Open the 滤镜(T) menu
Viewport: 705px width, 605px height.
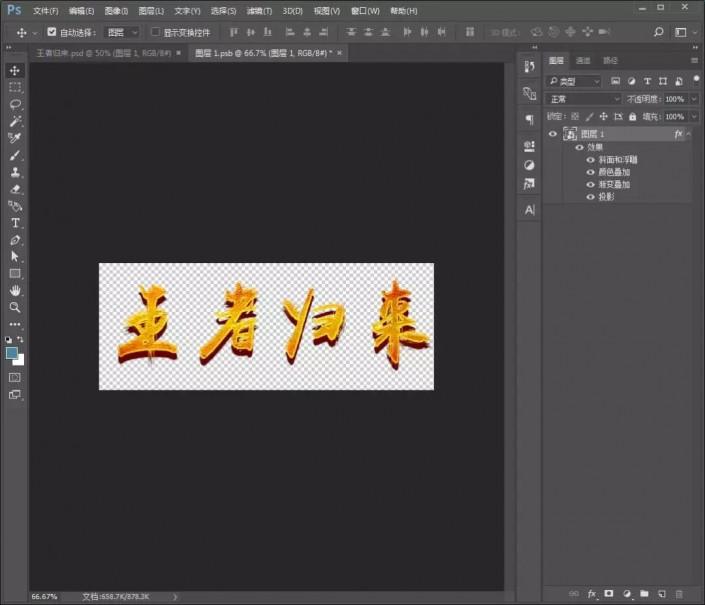259,10
